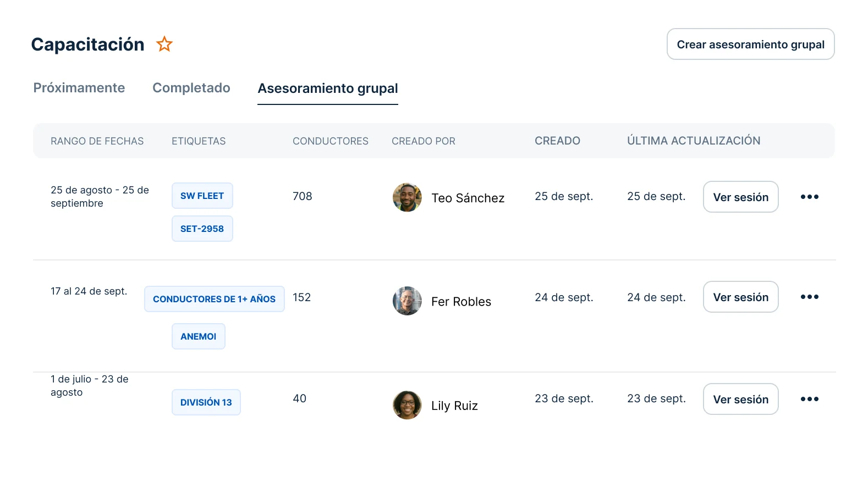Click the DIVISIÓN 13 tag
Image resolution: width=868 pixels, height=488 pixels.
click(x=206, y=402)
